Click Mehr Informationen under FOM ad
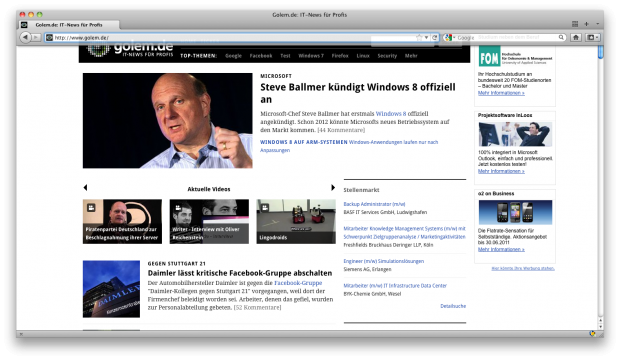 click(x=501, y=93)
